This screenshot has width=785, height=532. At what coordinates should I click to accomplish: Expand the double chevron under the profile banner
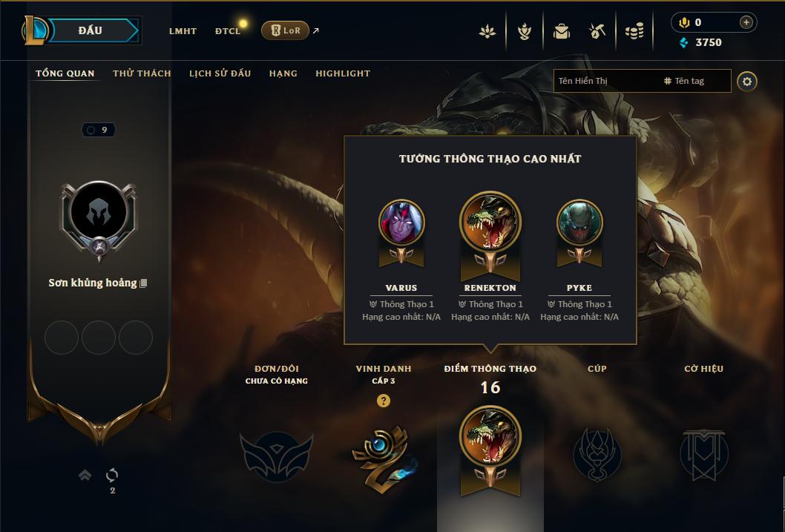coord(85,475)
